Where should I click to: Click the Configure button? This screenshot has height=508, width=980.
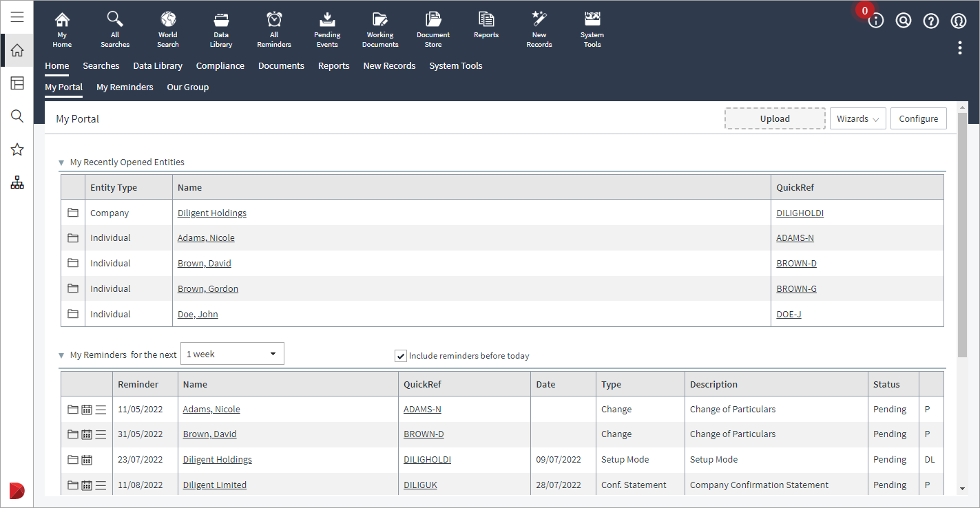point(918,118)
